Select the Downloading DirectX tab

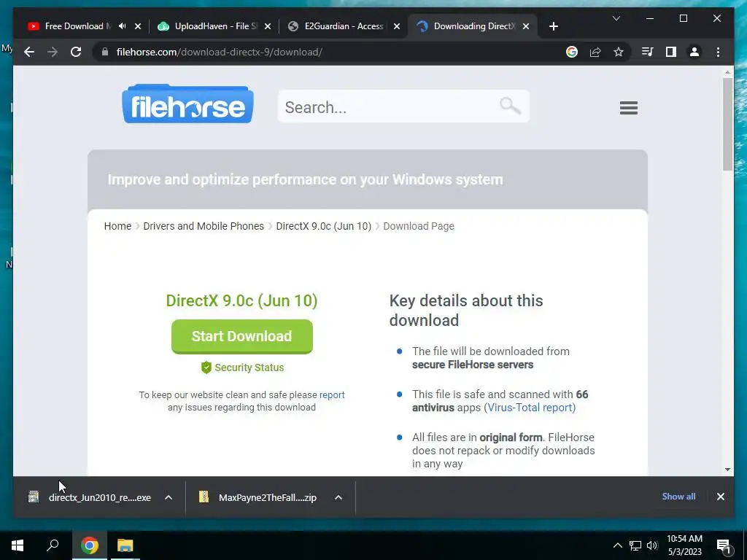point(472,26)
